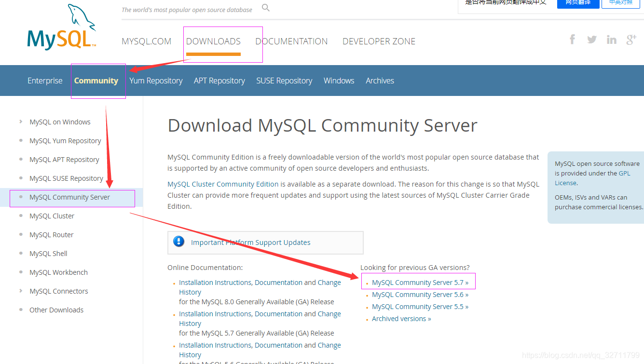Select MySQL Cluster in sidebar
Image resolution: width=644 pixels, height=364 pixels.
pyautogui.click(x=52, y=216)
